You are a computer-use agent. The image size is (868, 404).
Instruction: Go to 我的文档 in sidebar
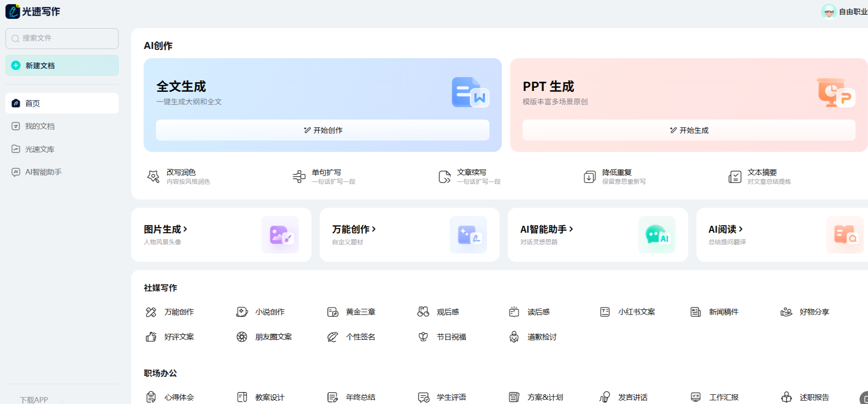click(x=40, y=126)
